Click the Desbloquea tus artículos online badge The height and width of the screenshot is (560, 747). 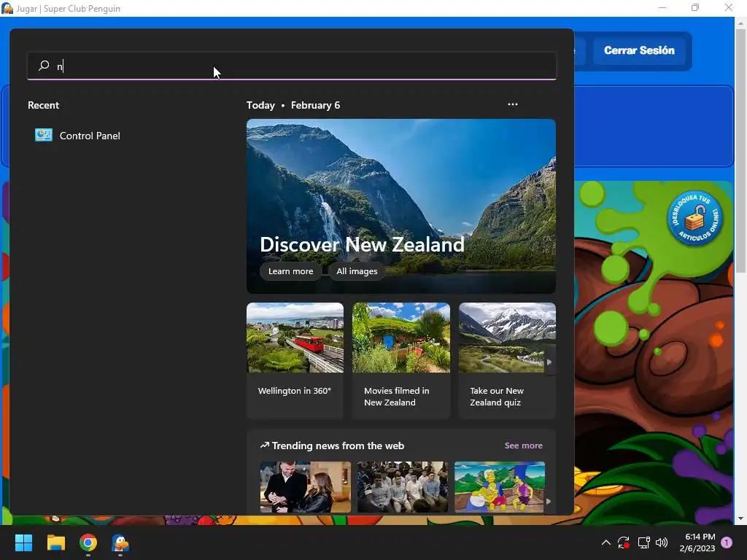coord(694,219)
